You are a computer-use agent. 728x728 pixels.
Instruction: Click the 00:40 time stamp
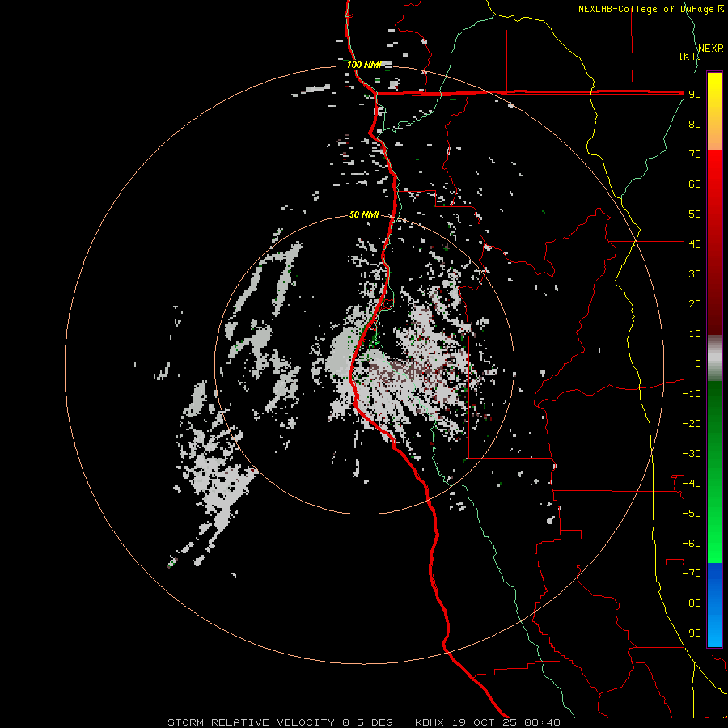(542, 722)
